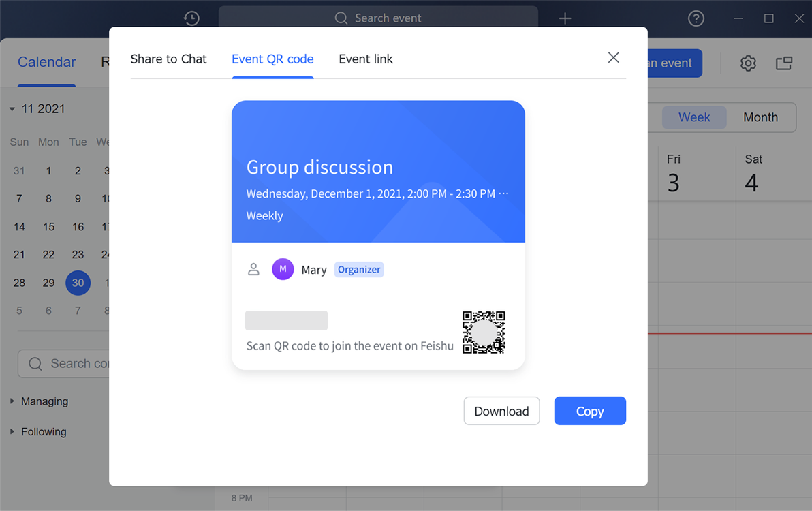Open calendar settings via gear icon
Viewport: 812px width, 511px height.
748,63
